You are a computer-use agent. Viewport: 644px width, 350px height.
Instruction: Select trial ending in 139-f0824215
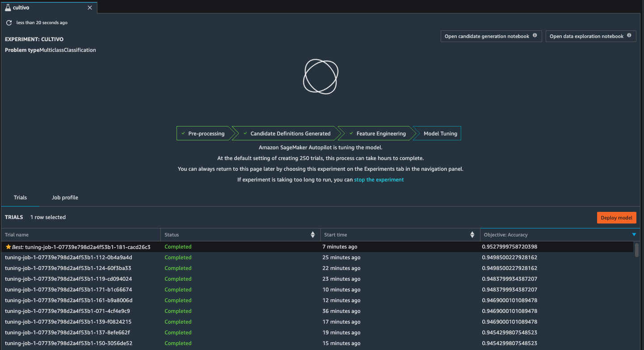click(x=317, y=322)
